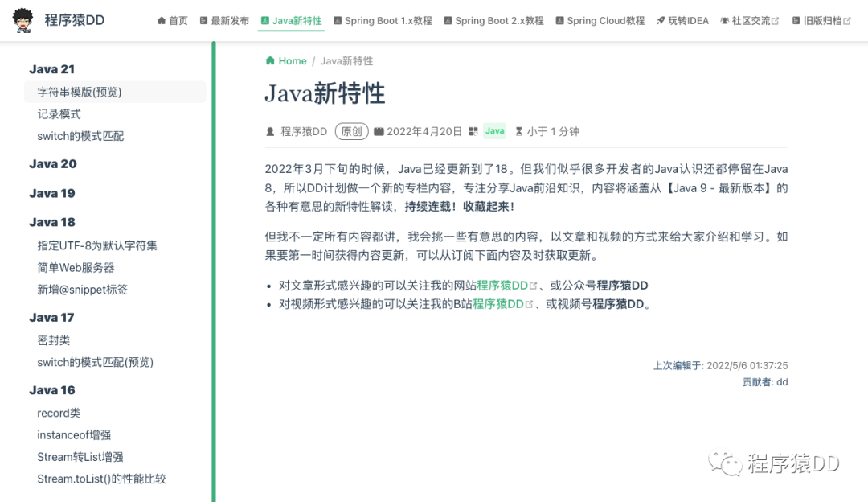Open 记录模式 sidebar item
This screenshot has width=868, height=502.
pos(59,114)
